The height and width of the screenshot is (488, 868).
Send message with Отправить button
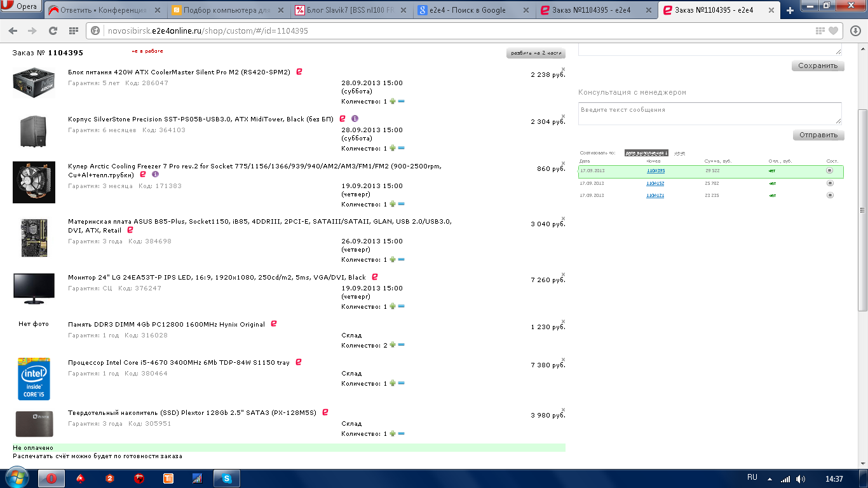(818, 135)
